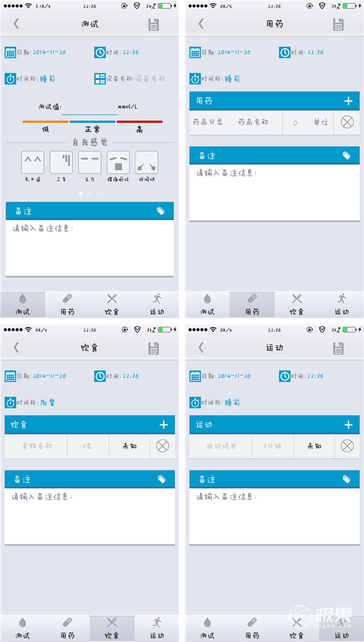Change 时间段 加餐 on the 饮食 screen
Screen dimensions: 364x642
(47, 403)
